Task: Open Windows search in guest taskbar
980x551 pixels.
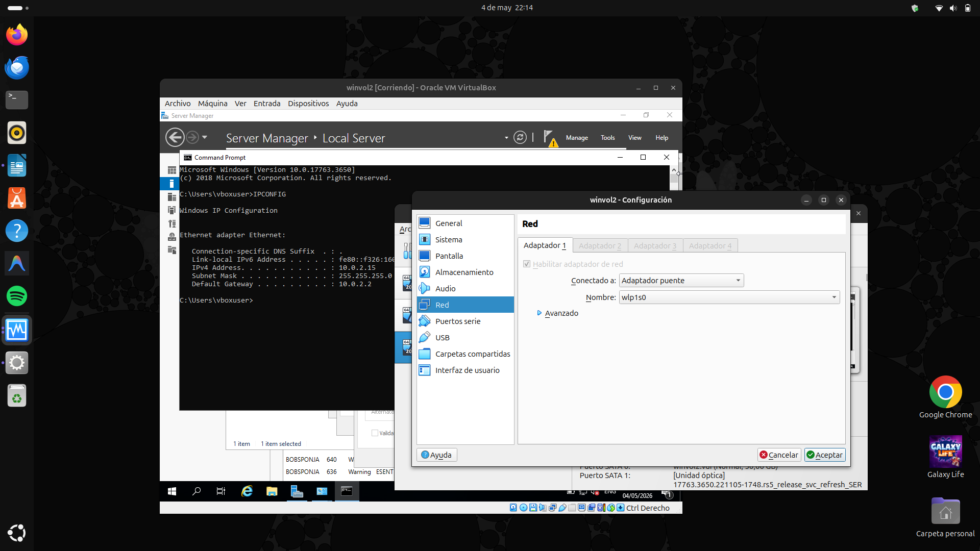Action: click(x=197, y=491)
